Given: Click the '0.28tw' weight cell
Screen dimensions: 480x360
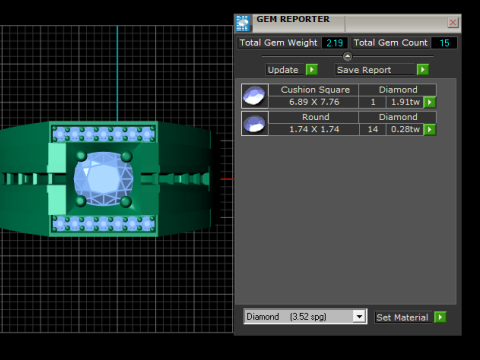Looking at the screenshot, I should [405, 129].
